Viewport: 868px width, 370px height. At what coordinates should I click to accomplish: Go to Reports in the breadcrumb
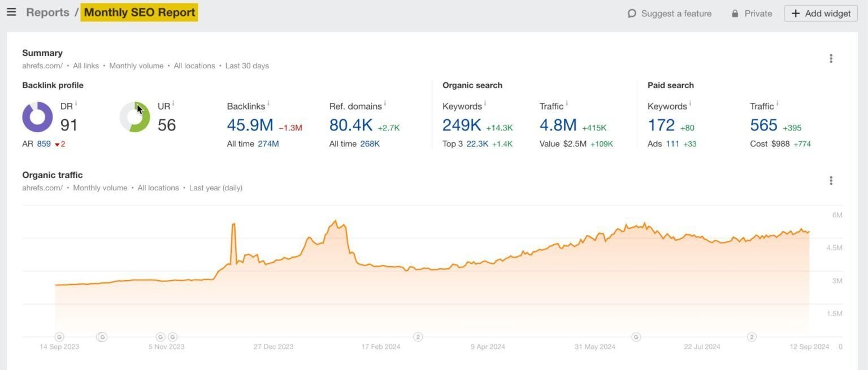[x=47, y=12]
